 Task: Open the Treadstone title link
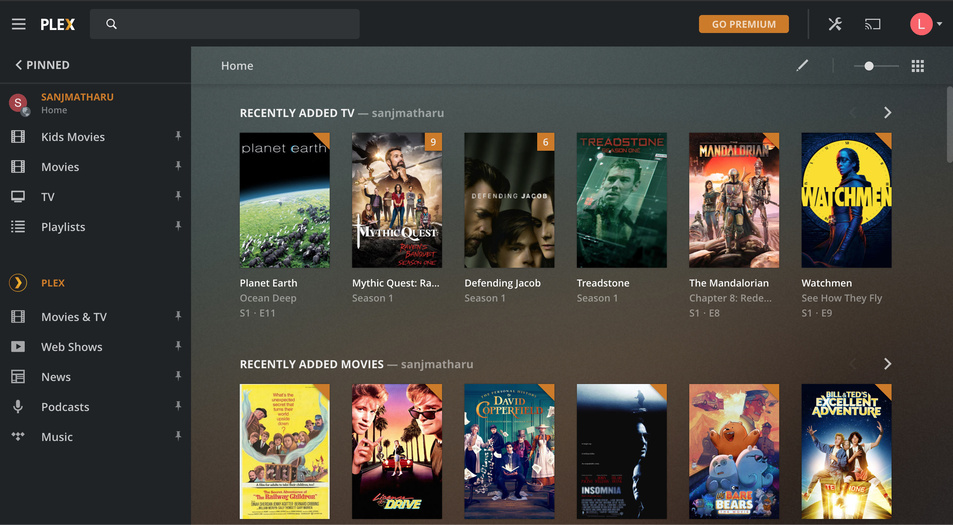click(603, 283)
